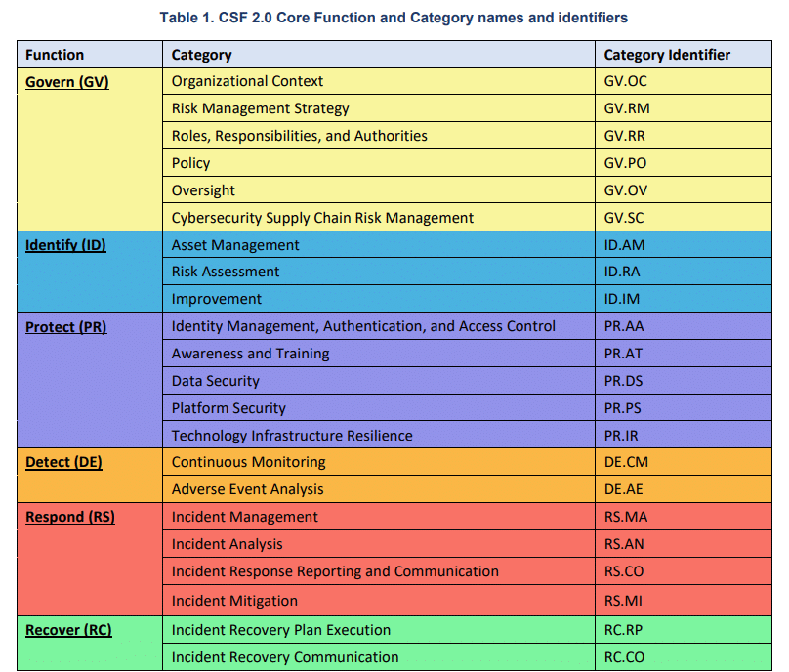
Task: Click the identifier 'GV.RM'
Action: point(627,108)
